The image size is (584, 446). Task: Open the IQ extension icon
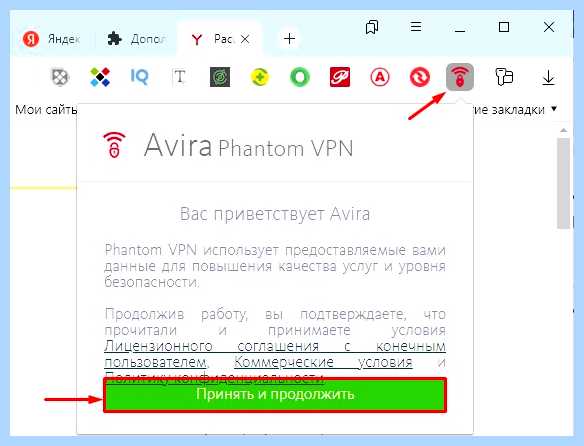point(140,77)
